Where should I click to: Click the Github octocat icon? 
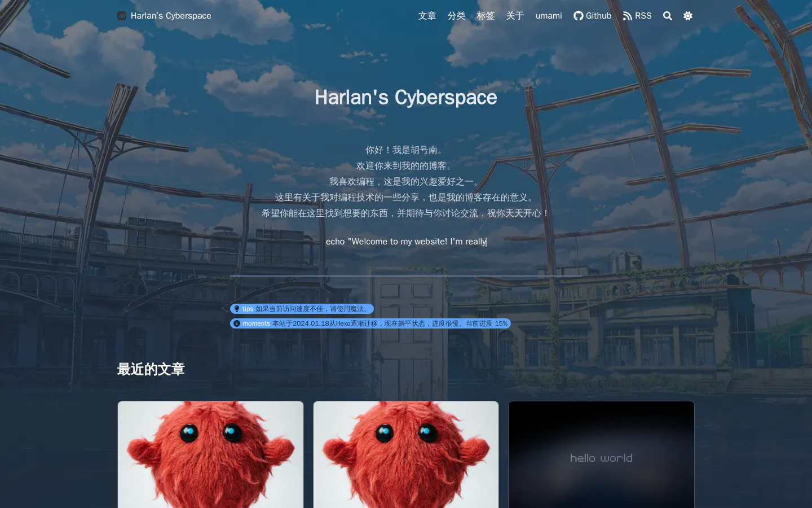pyautogui.click(x=579, y=16)
